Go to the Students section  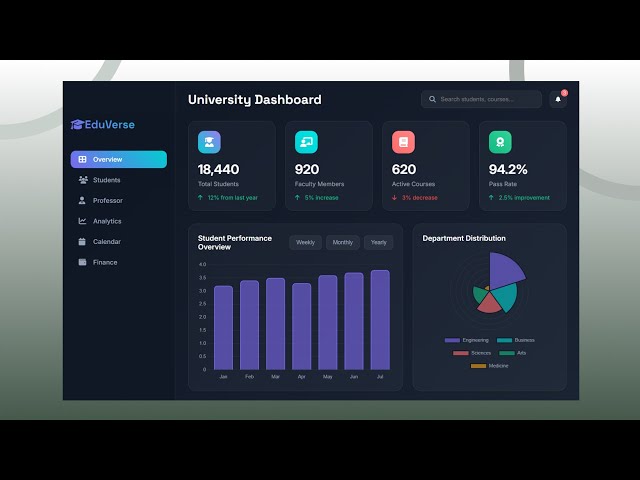pos(119,180)
